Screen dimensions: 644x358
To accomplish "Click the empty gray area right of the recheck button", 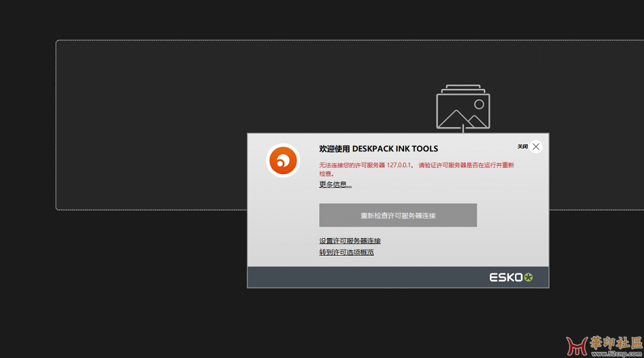I will 511,216.
